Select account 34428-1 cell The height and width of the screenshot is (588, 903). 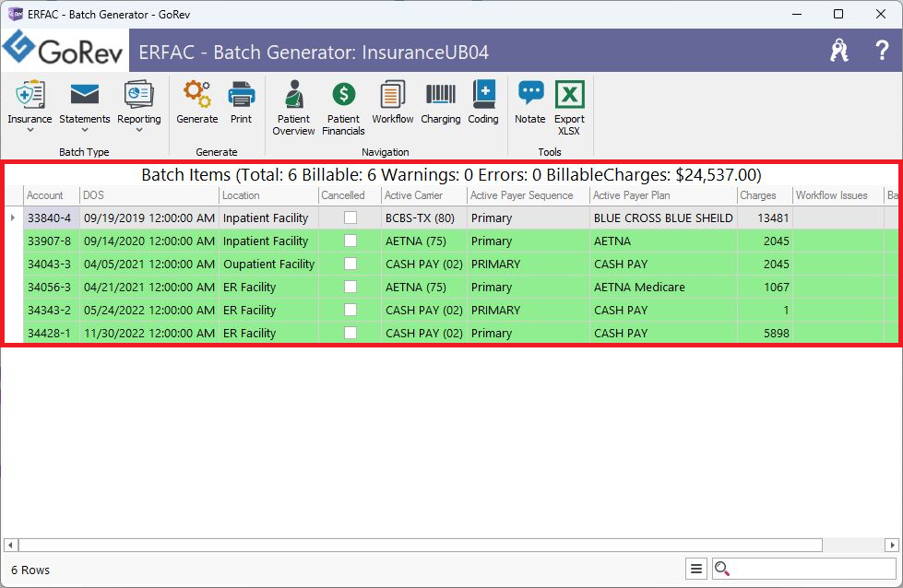click(x=52, y=333)
